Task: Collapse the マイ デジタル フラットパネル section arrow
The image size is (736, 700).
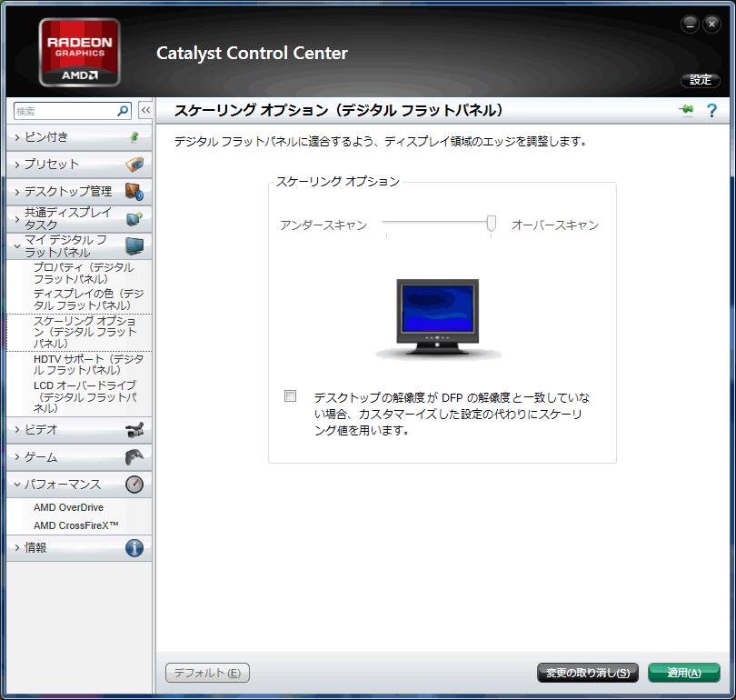Action: [17, 246]
